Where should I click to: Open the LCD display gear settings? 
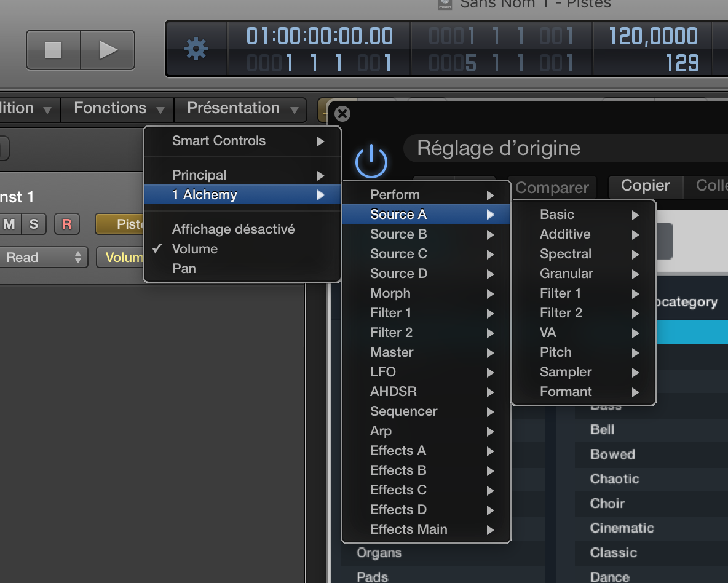pos(196,49)
